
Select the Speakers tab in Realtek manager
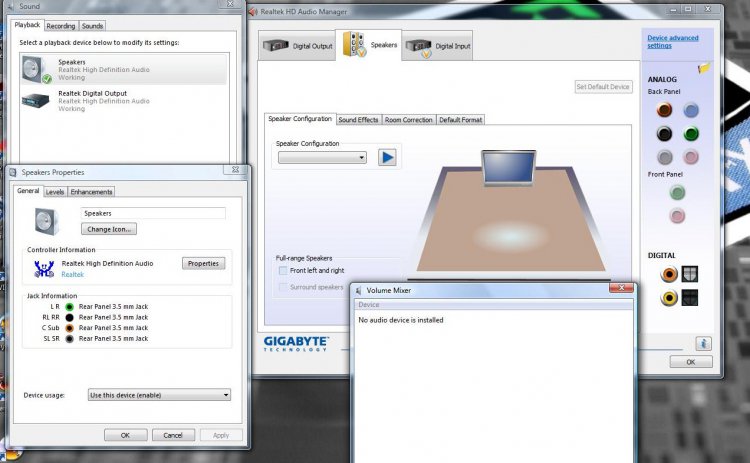point(369,44)
